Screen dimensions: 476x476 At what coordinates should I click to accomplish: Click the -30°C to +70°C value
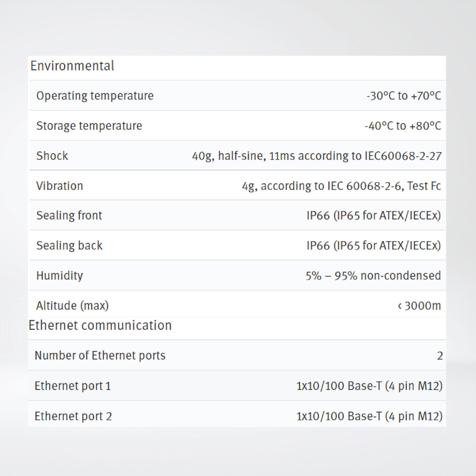click(x=404, y=96)
